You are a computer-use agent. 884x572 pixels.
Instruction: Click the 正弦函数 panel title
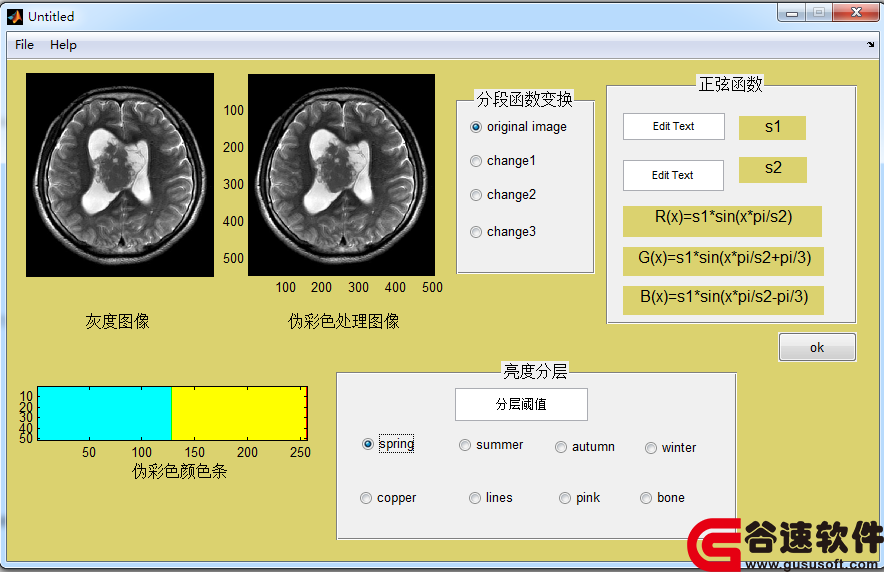click(x=731, y=85)
